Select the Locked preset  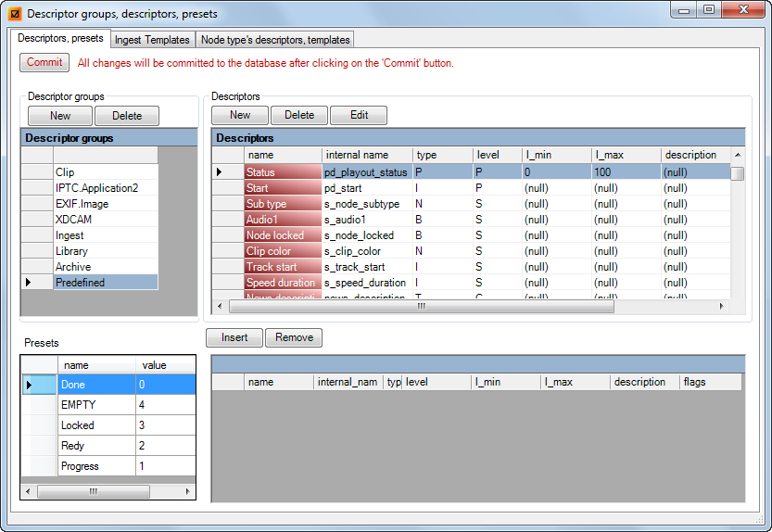pyautogui.click(x=97, y=425)
